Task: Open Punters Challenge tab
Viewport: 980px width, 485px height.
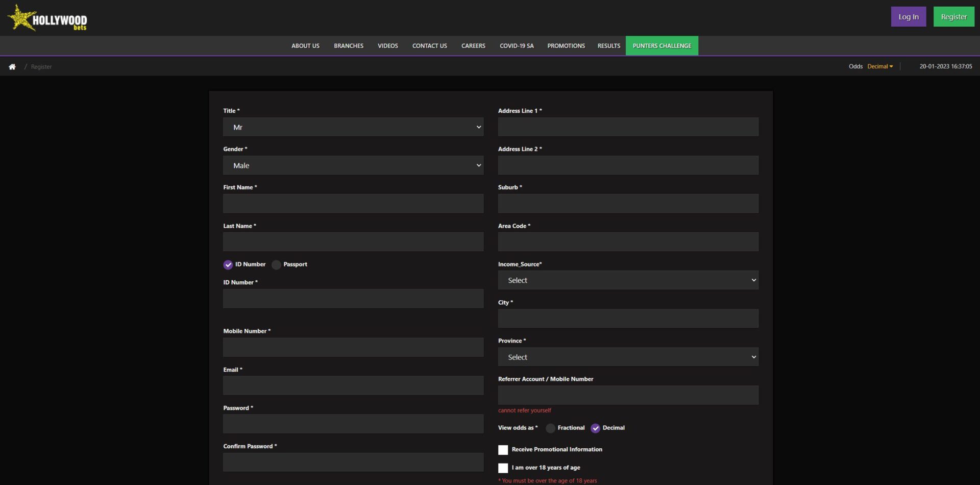Action: click(662, 46)
